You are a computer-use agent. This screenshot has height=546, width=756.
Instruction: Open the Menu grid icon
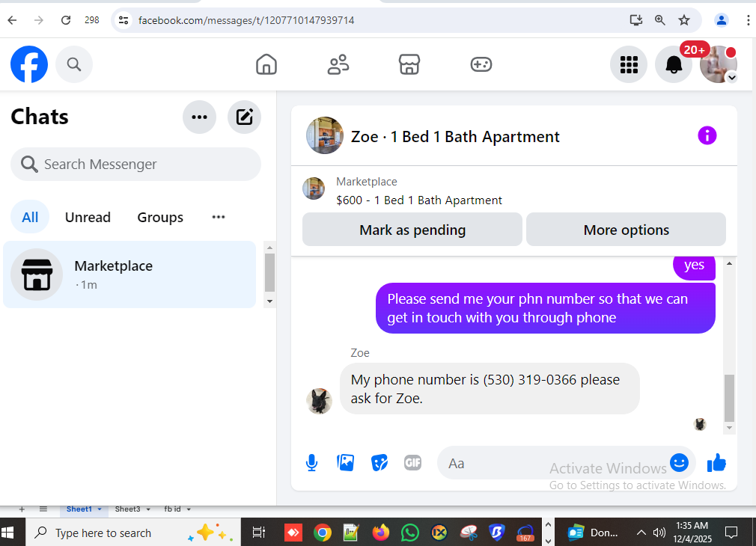(x=629, y=64)
